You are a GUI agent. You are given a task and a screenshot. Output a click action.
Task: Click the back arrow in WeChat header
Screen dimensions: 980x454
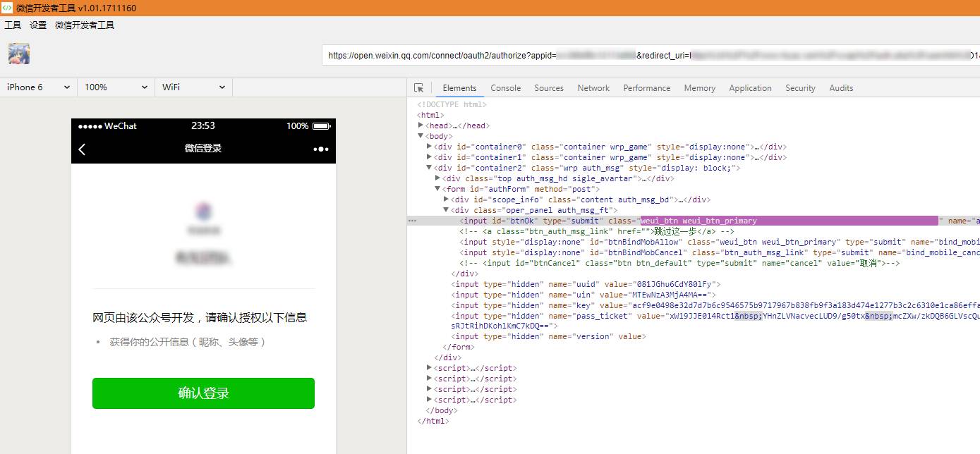[x=82, y=149]
